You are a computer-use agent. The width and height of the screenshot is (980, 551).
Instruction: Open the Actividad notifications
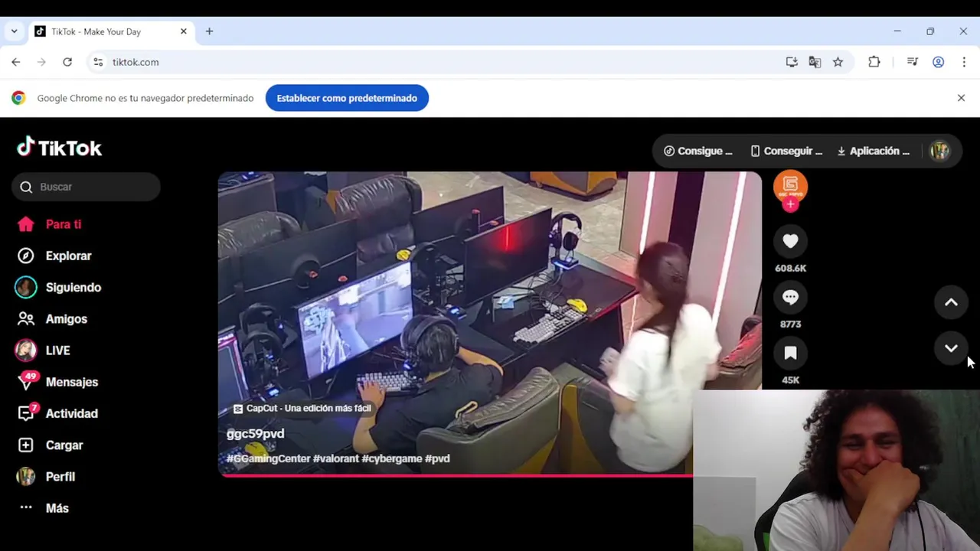[x=57, y=413]
